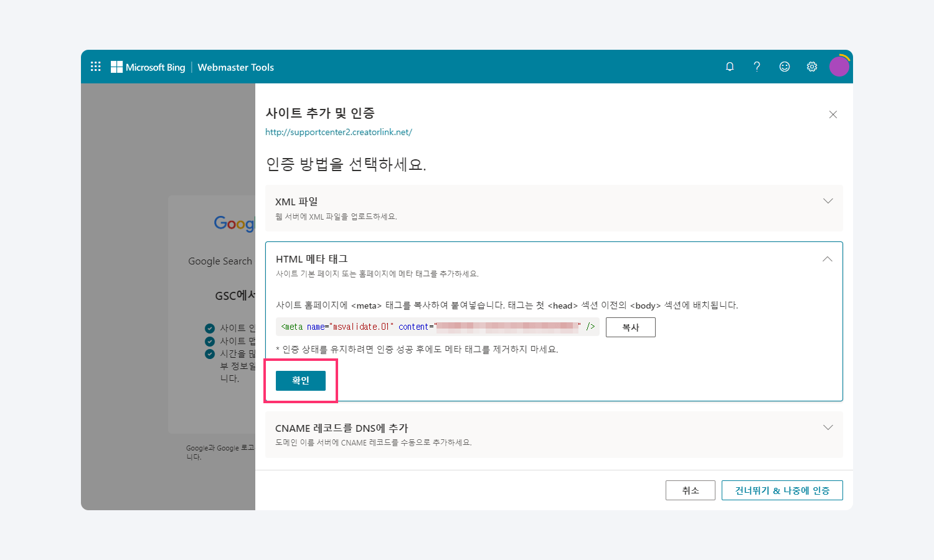Image resolution: width=934 pixels, height=560 pixels.
Task: Click the 취소 cancel button
Action: 690,490
